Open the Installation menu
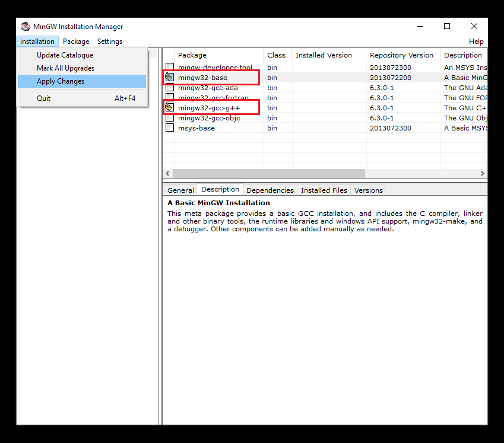The height and width of the screenshot is (443, 504). [x=37, y=42]
